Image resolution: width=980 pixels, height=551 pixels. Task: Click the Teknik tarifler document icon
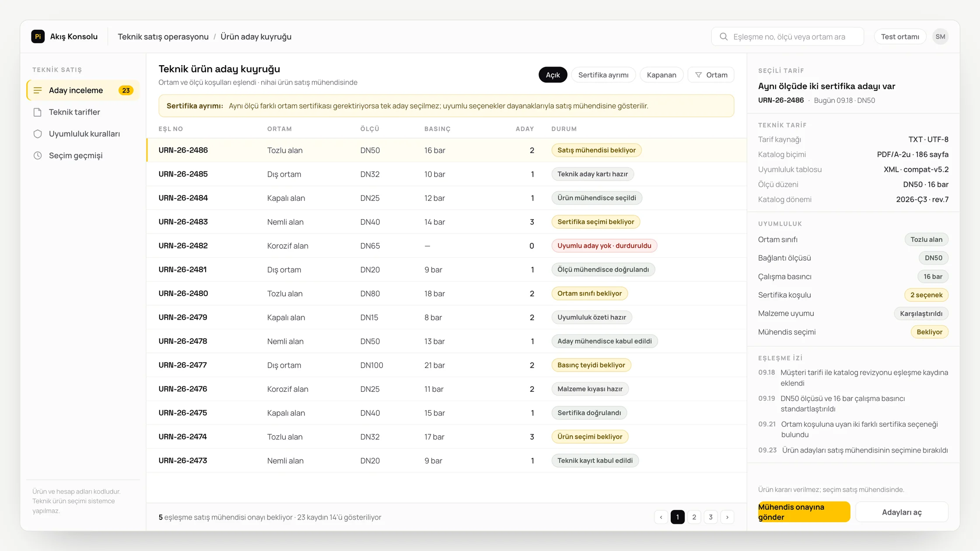point(38,112)
